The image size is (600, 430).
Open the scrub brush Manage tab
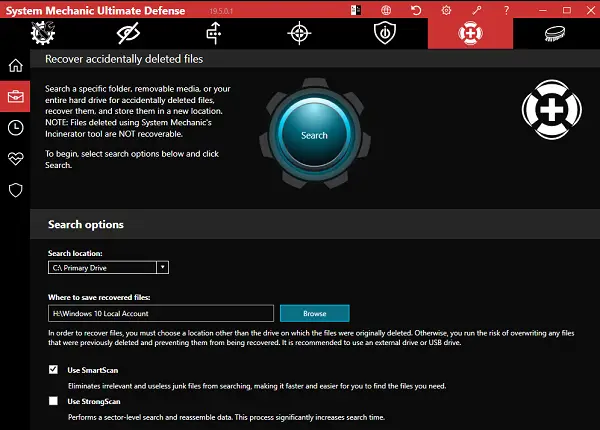point(555,33)
